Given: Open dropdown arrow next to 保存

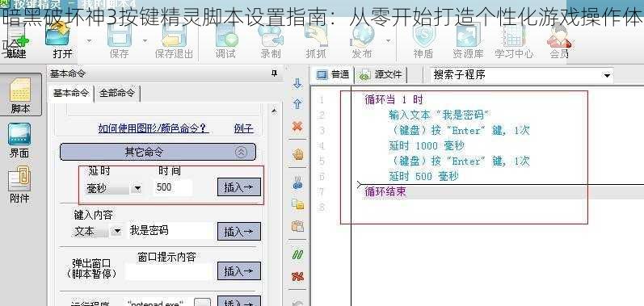Looking at the screenshot, I should [145, 40].
